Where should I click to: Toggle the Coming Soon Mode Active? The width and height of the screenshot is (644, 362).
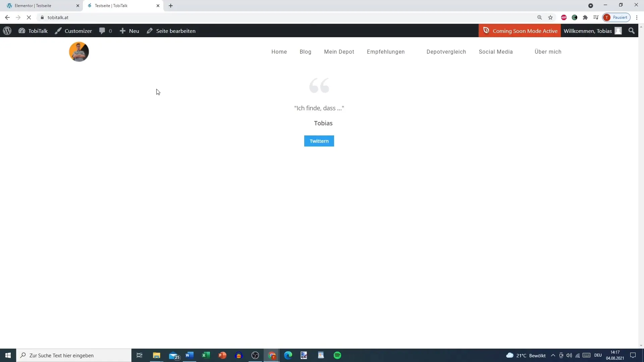tap(521, 31)
